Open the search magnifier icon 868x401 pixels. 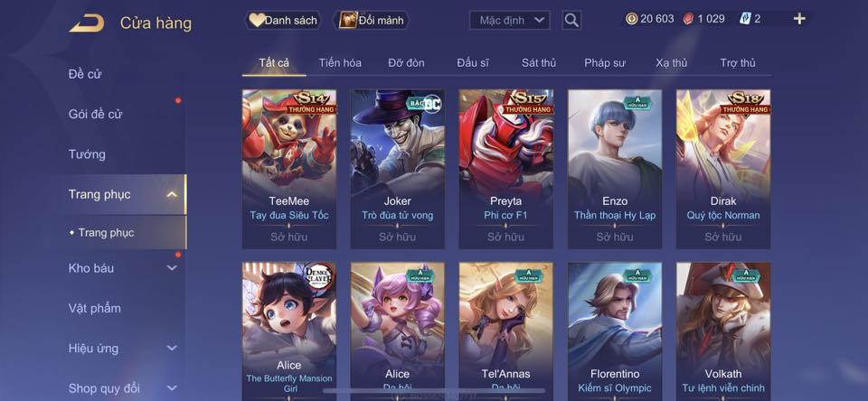[571, 21]
